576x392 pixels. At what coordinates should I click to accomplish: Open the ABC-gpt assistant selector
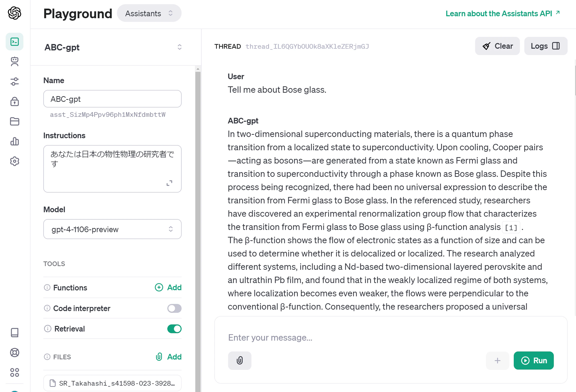[113, 47]
